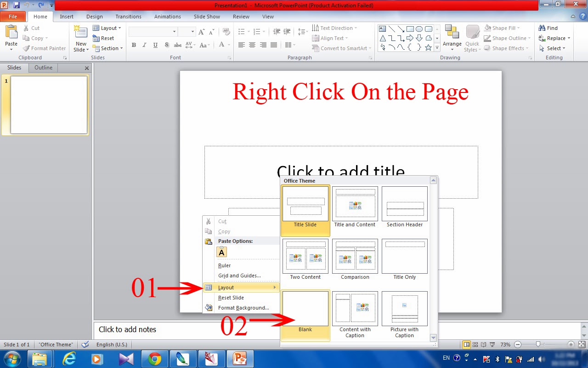Align text left in Paragraph group
Screen dimensions: 588x368
[242, 45]
